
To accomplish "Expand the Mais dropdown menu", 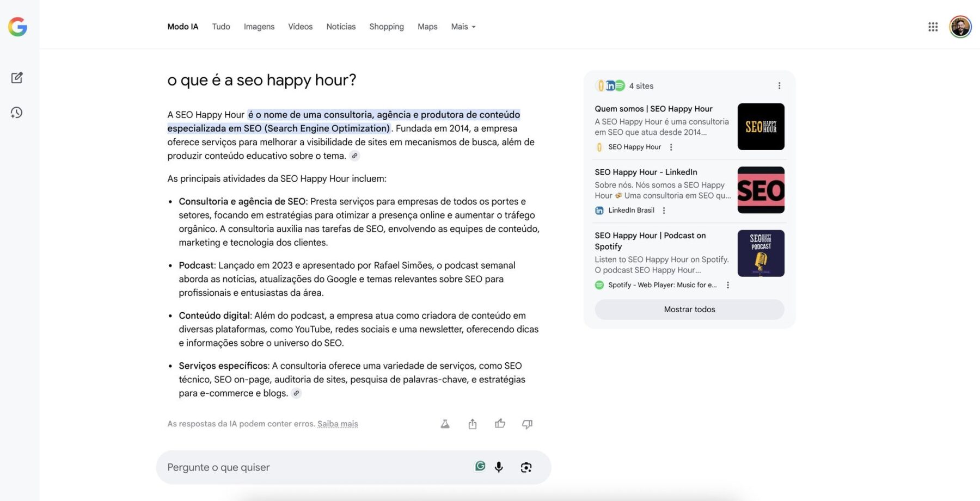I will click(x=463, y=27).
